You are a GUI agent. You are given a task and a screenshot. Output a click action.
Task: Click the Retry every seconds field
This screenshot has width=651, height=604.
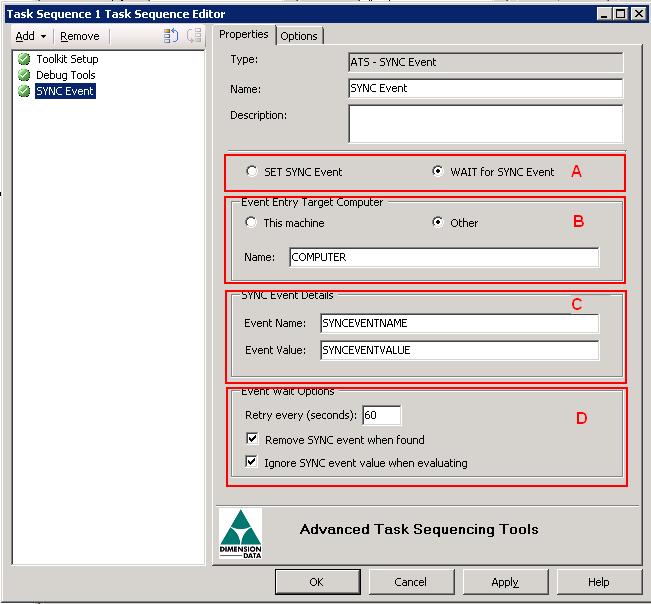point(382,415)
